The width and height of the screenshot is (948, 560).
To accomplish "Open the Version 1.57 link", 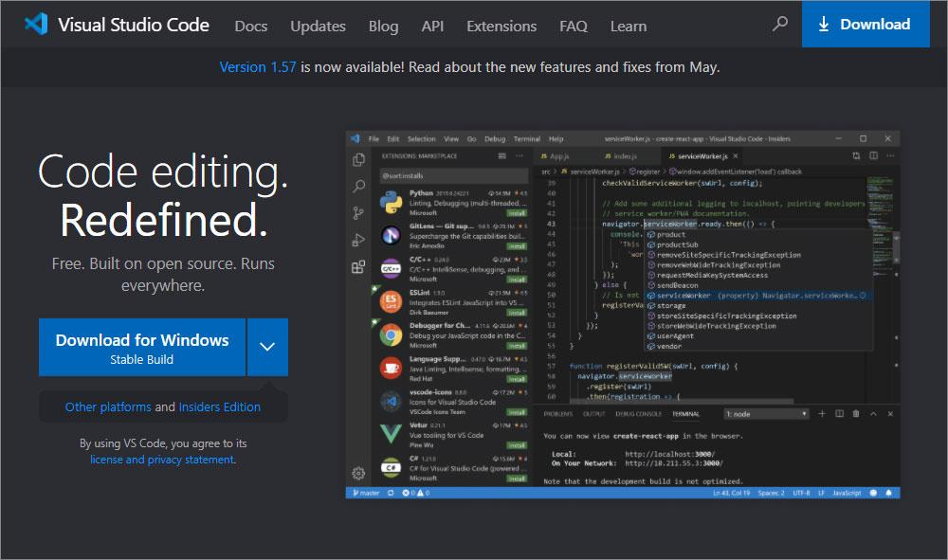I will [258, 67].
